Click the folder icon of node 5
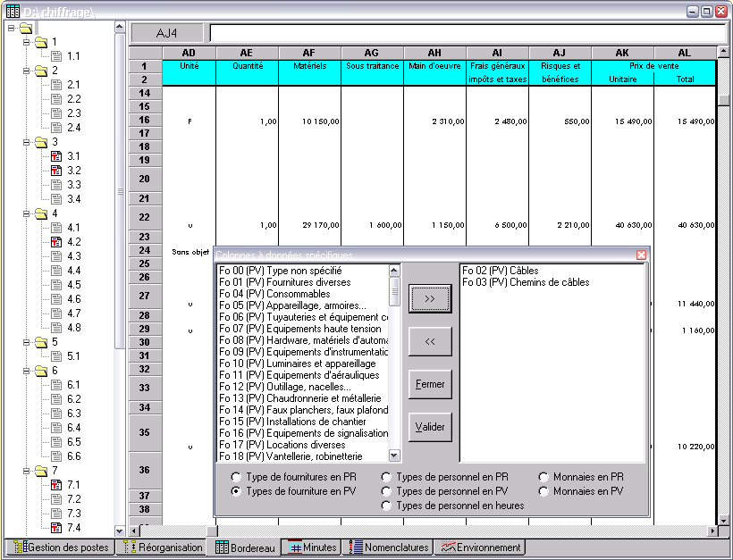 tap(41, 342)
